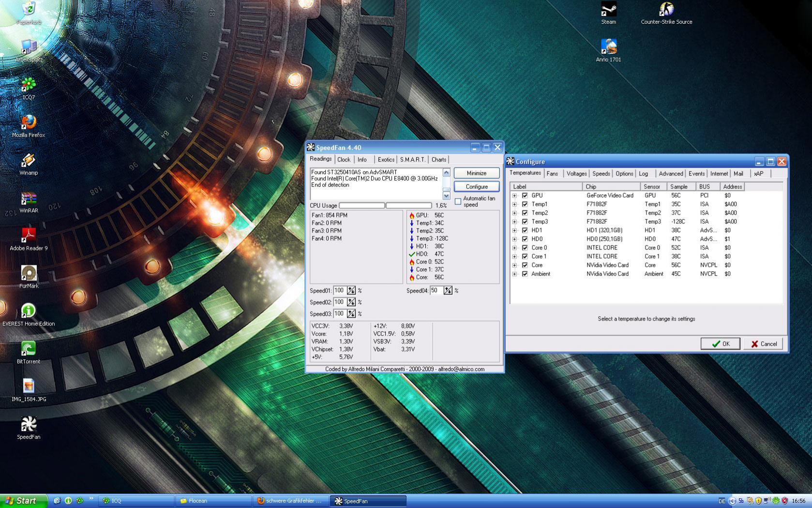Screen dimensions: 812x508
Task: Click the Minimize button in SpeedFan
Action: pos(476,173)
